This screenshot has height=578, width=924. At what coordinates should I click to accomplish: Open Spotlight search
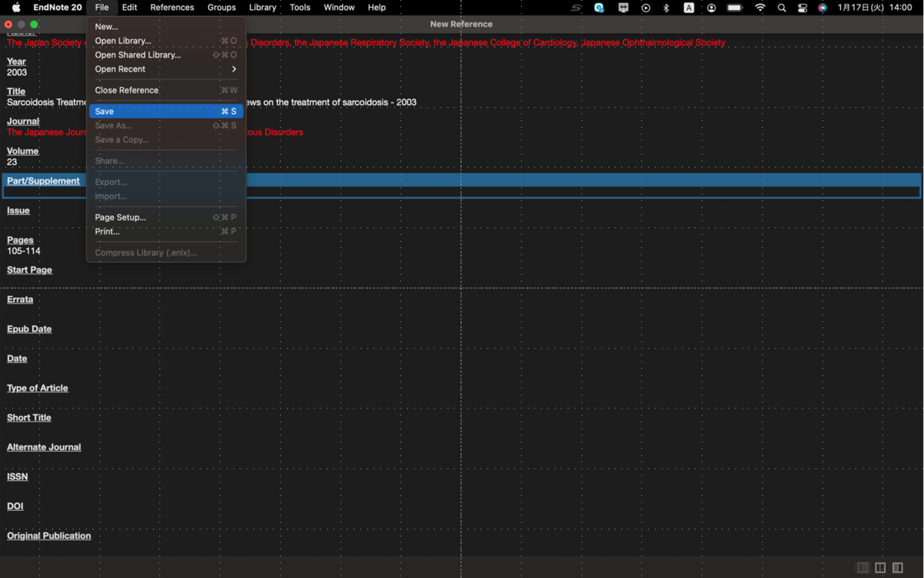pyautogui.click(x=782, y=8)
